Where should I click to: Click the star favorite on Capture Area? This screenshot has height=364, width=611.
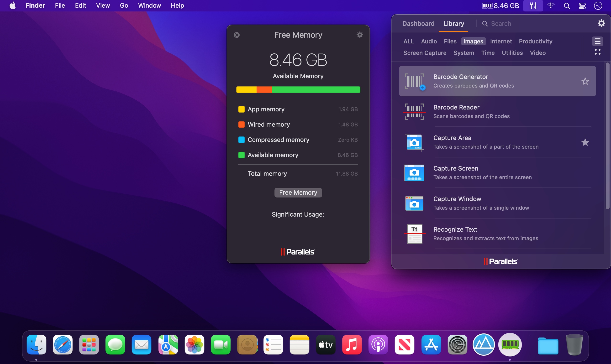(585, 142)
